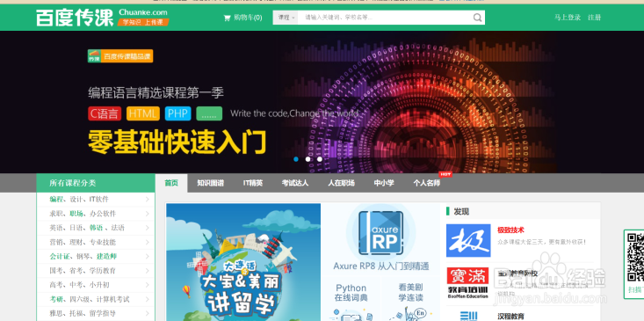
Task: Open the 课程 search type dropdown
Action: [286, 18]
